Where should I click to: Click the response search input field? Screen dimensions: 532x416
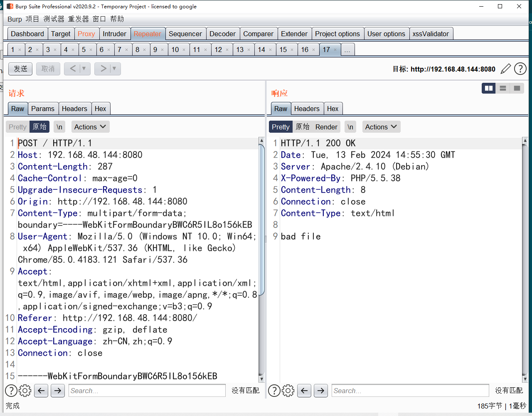click(x=410, y=391)
